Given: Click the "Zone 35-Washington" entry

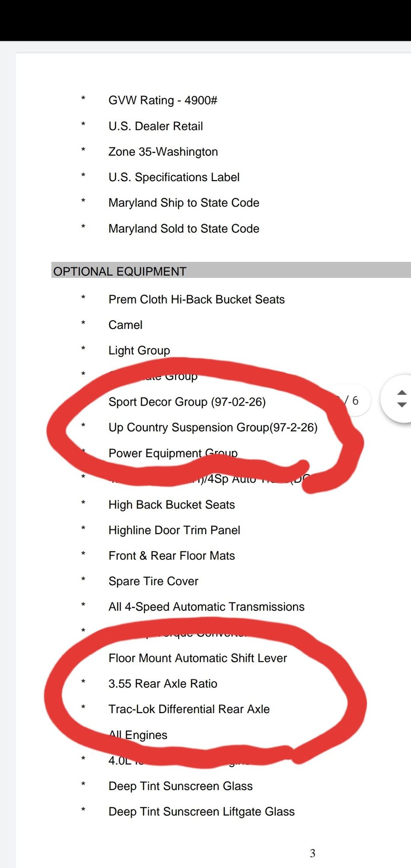Looking at the screenshot, I should pos(163,151).
